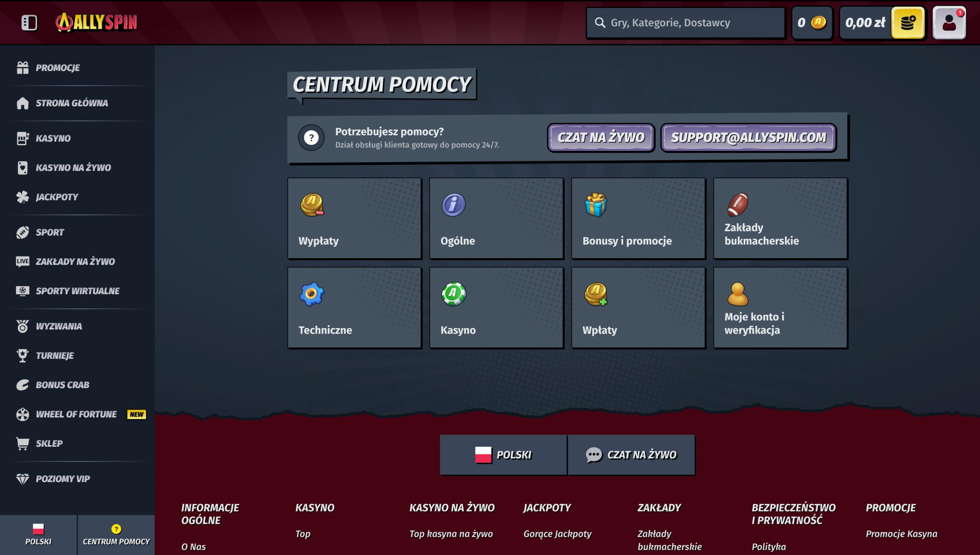Open Zakłady bukmacherskie football help card

[780, 218]
